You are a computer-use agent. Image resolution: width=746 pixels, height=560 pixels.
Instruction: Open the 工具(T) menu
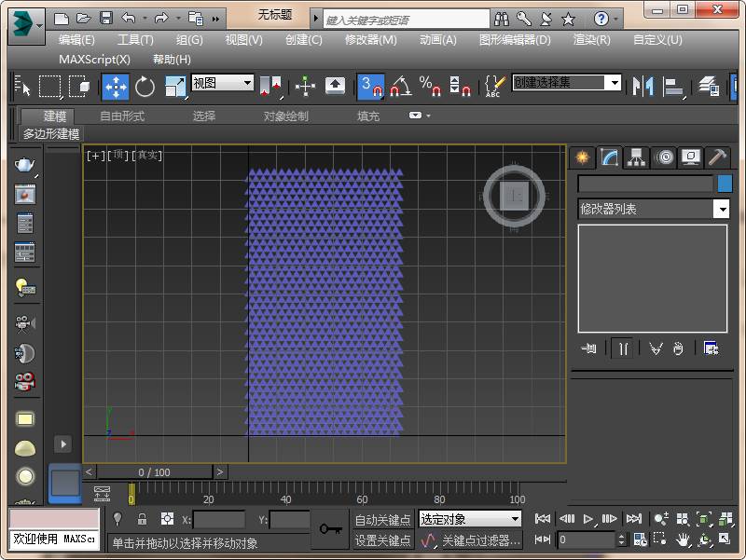click(135, 40)
